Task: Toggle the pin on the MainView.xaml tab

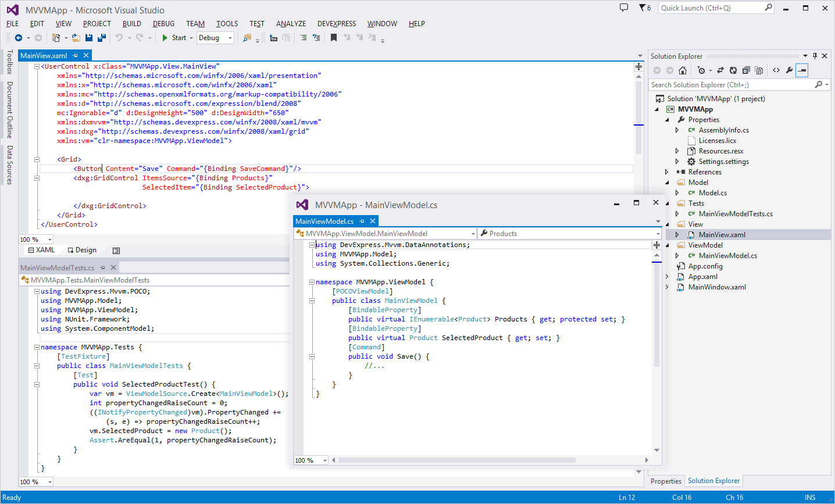Action: [75, 56]
